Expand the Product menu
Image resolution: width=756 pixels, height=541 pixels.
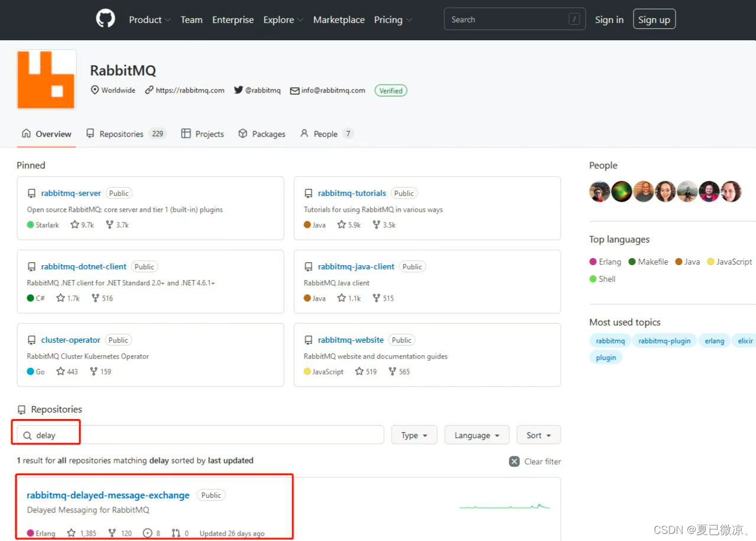coord(150,20)
